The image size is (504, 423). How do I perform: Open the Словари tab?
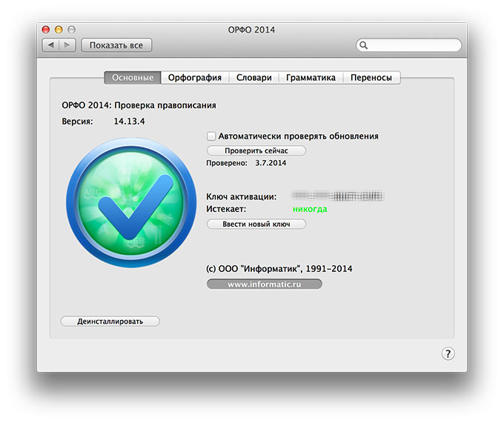(x=254, y=77)
